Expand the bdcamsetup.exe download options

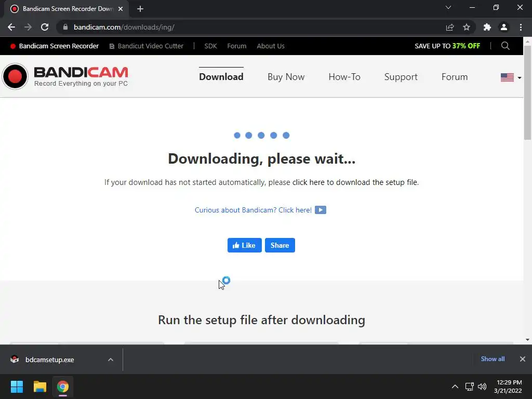tap(111, 360)
